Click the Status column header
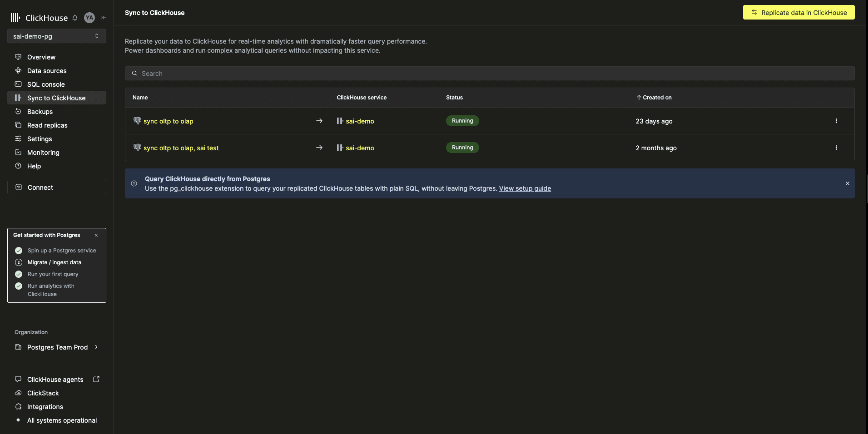 (x=454, y=98)
